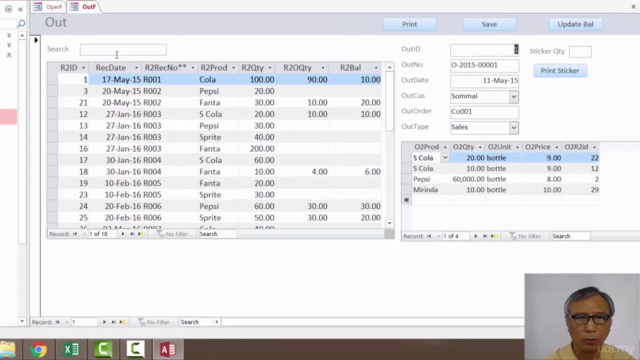The height and width of the screenshot is (360, 640).
Task: Click new-row asterisk selector in out-items grid
Action: 407,200
